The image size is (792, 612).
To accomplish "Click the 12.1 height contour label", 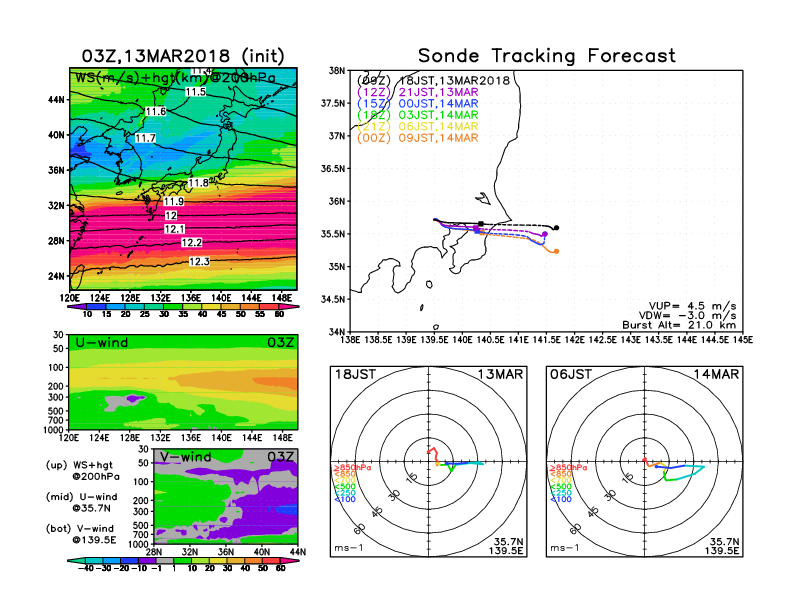I will [175, 229].
